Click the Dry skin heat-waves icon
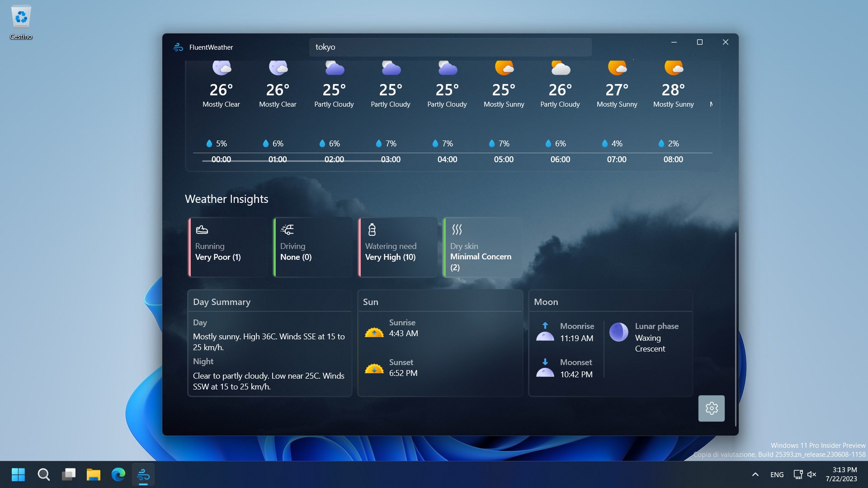Screen dimensions: 868x488 pos(457,230)
